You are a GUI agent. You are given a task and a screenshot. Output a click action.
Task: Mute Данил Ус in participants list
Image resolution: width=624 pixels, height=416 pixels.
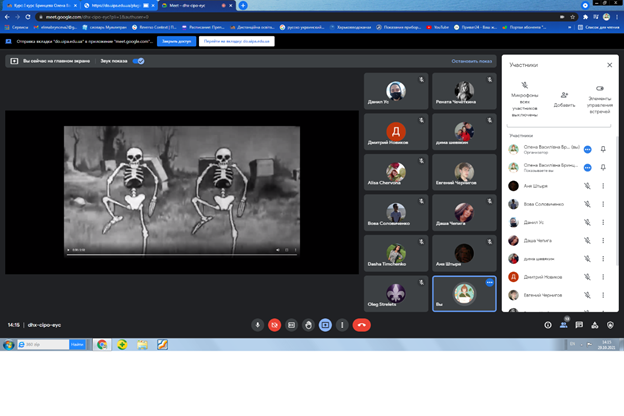[x=587, y=222]
